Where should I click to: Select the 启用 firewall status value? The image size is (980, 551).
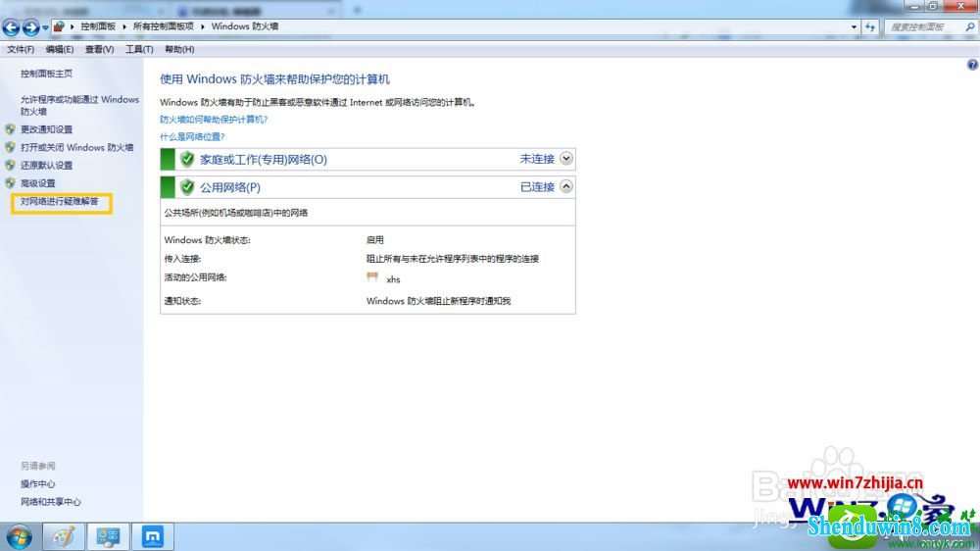(375, 240)
